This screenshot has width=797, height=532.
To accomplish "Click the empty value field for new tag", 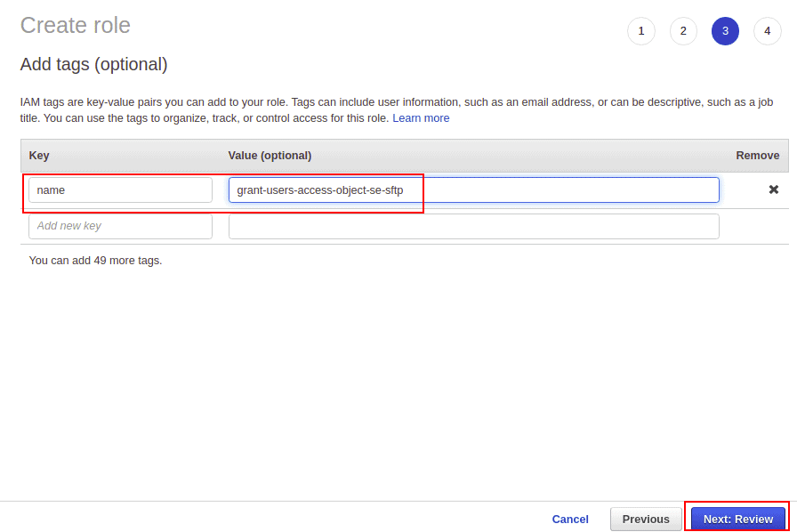I will (474, 226).
